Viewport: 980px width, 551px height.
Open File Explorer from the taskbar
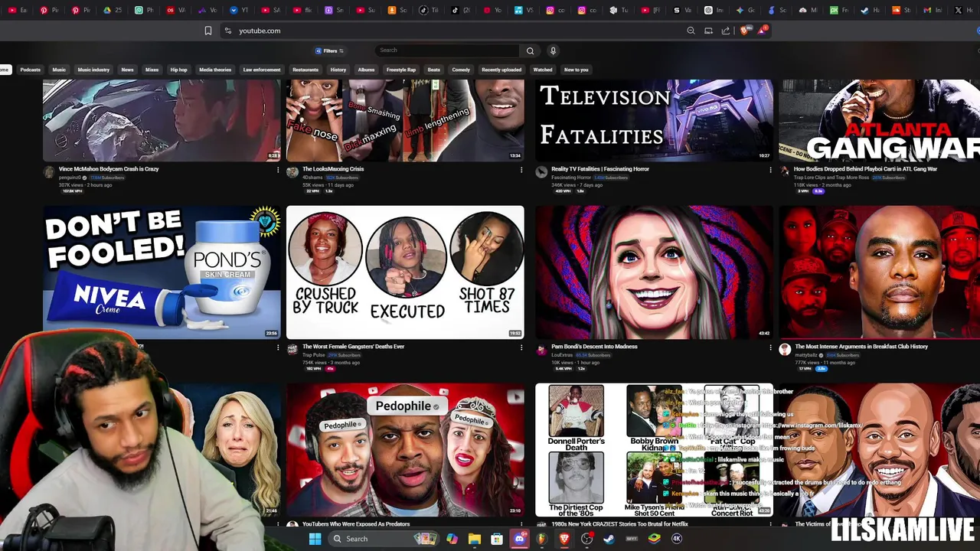tap(475, 539)
